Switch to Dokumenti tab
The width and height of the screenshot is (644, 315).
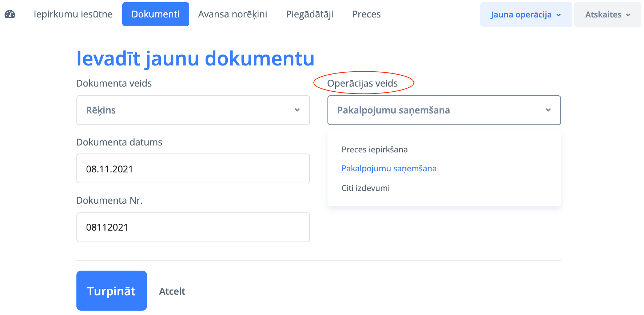point(155,14)
